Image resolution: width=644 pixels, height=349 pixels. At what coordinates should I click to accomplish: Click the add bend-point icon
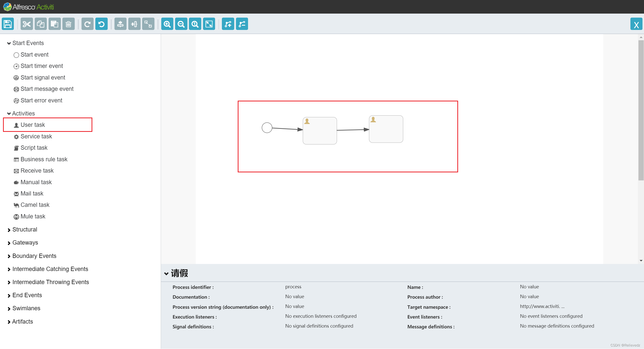[228, 24]
